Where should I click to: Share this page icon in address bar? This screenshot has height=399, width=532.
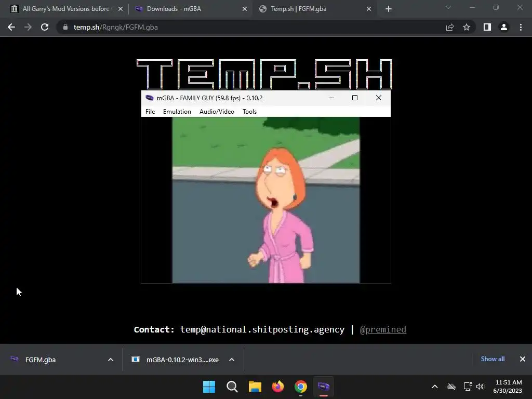[450, 27]
